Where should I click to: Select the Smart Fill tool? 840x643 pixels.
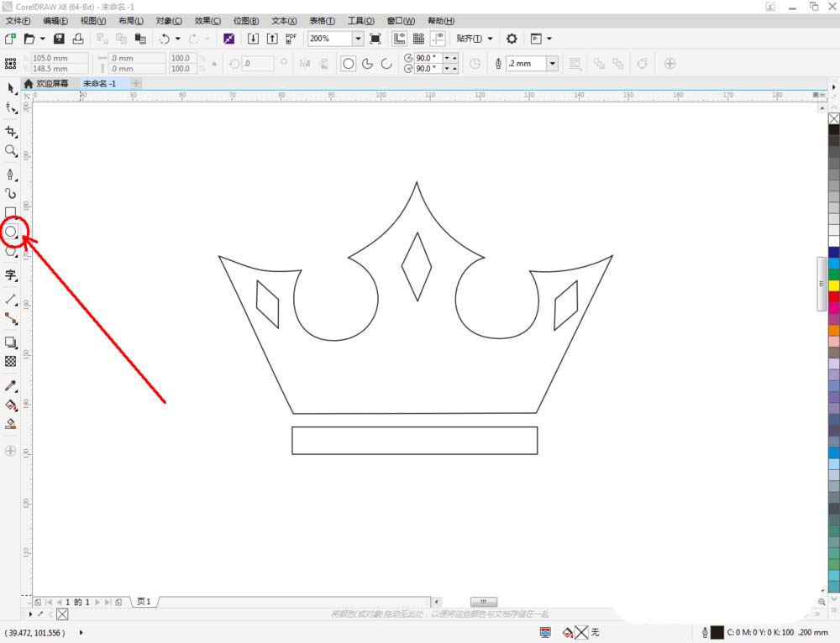pos(11,424)
